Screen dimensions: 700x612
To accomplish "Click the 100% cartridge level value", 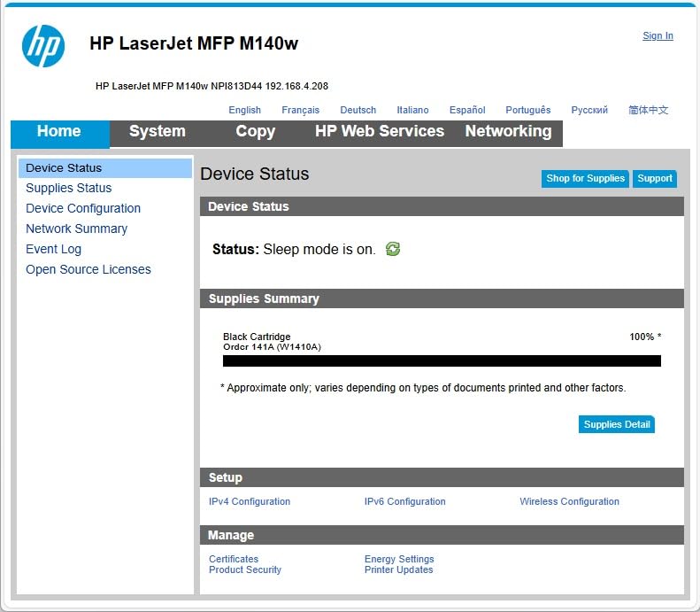I will (x=645, y=337).
